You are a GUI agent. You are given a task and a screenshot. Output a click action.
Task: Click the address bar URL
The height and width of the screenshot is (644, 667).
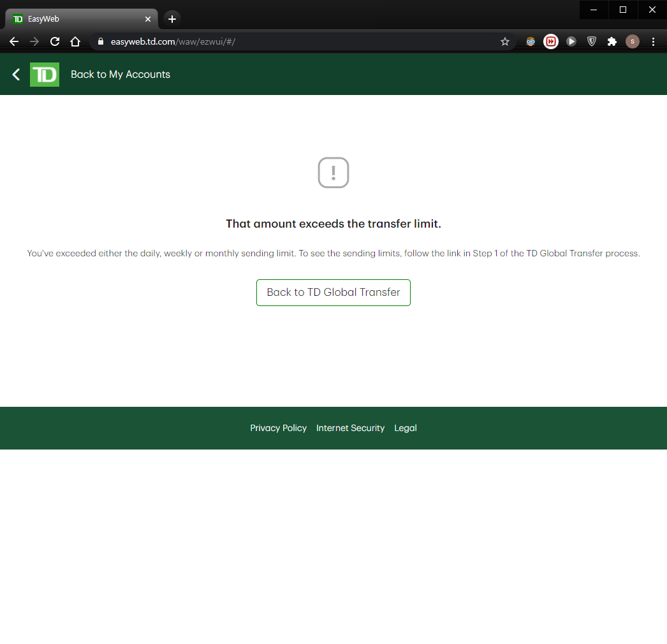click(173, 41)
